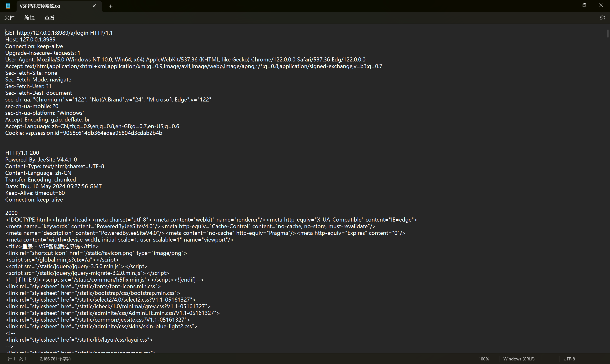Click the jeesite.css stylesheet line

pyautogui.click(x=98, y=320)
